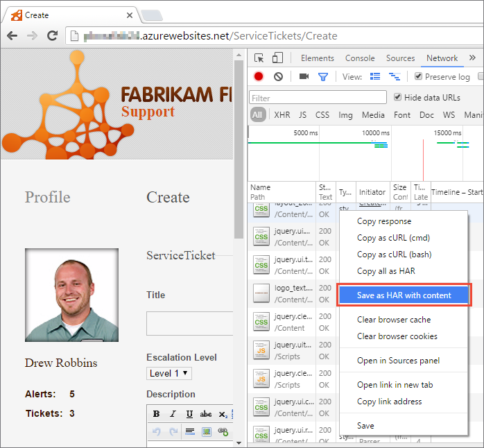484x448 pixels.
Task: Show the overview waterfall view icon
Action: (395, 76)
